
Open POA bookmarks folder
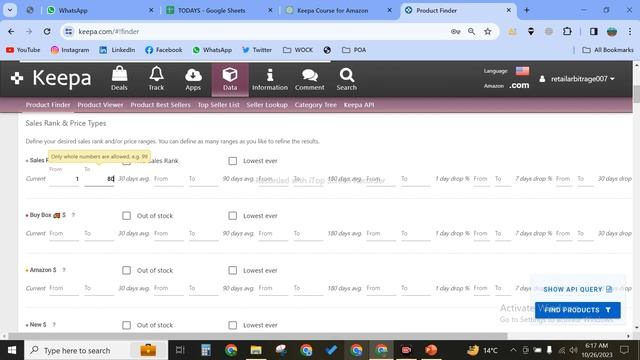(x=354, y=50)
